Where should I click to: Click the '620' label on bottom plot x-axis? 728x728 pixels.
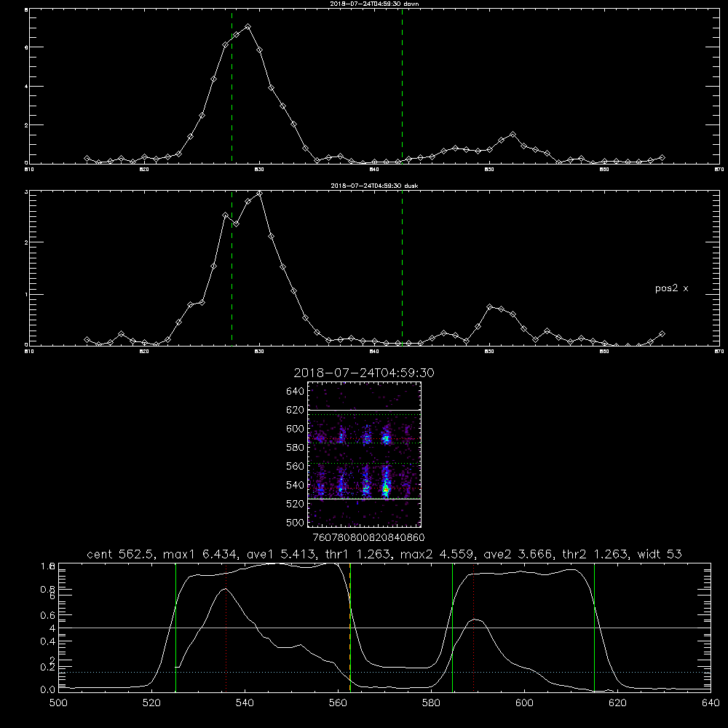617,703
